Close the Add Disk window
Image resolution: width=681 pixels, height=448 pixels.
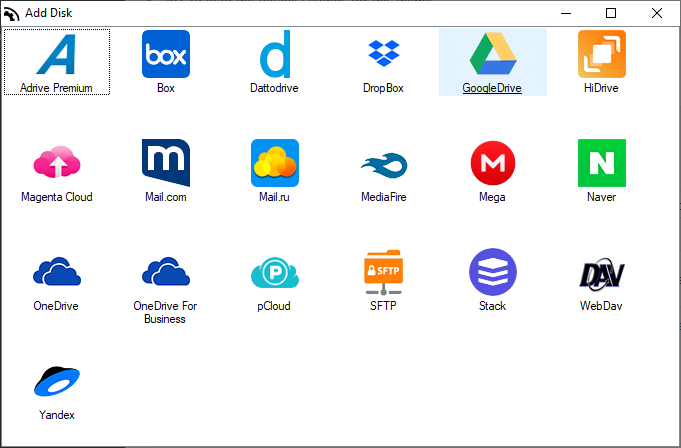(x=657, y=13)
